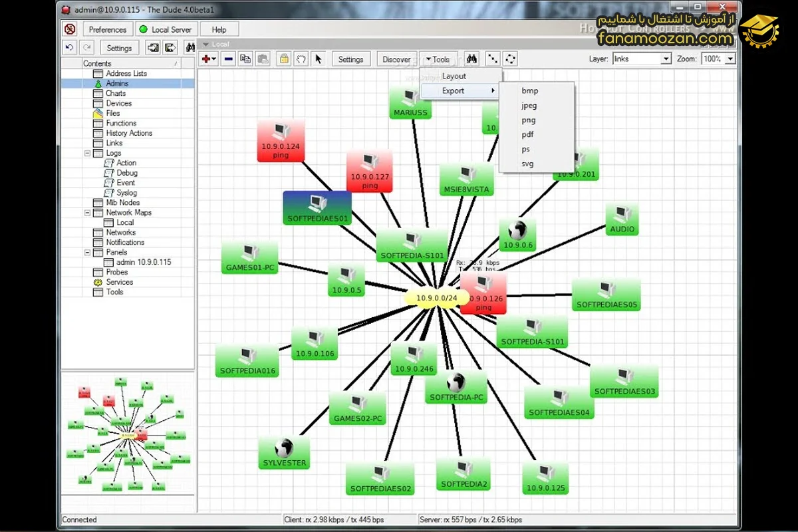Open the Preferences button
This screenshot has height=532, width=798.
click(108, 29)
